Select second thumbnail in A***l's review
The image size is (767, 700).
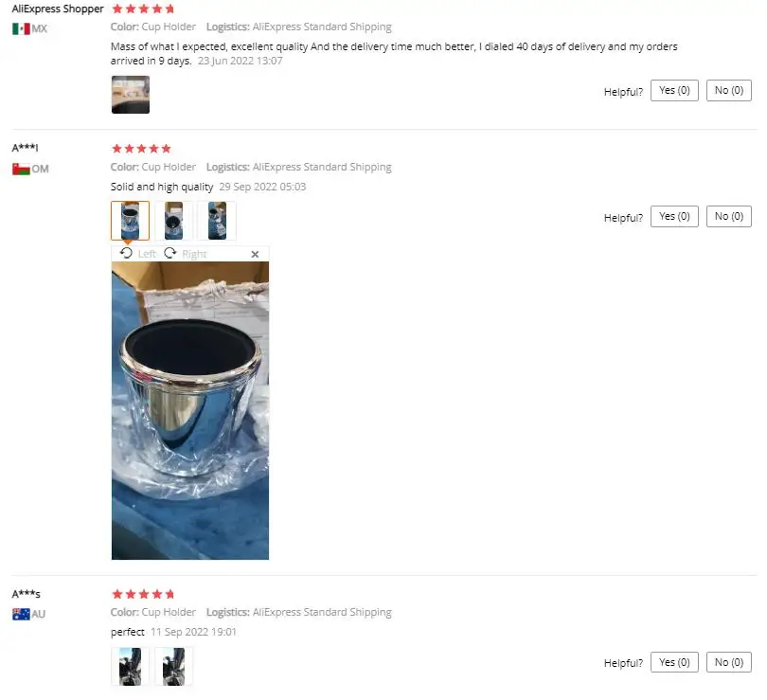click(173, 221)
